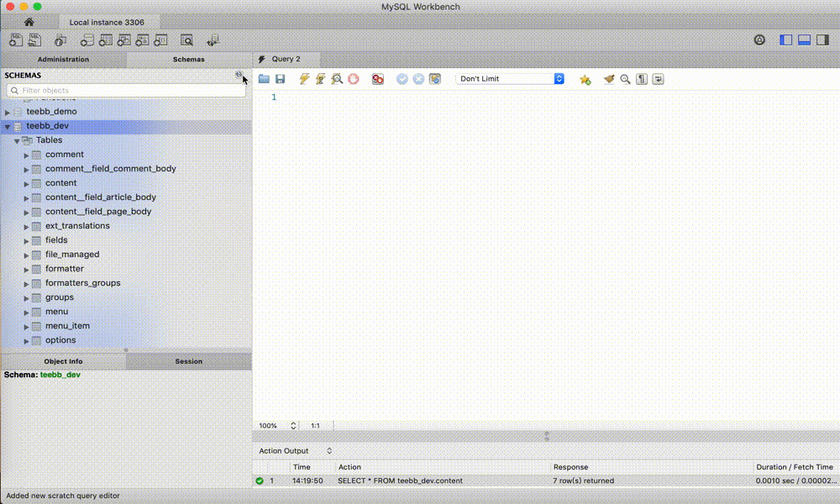The height and width of the screenshot is (504, 840).
Task: Rollback the current transaction
Action: [x=418, y=79]
